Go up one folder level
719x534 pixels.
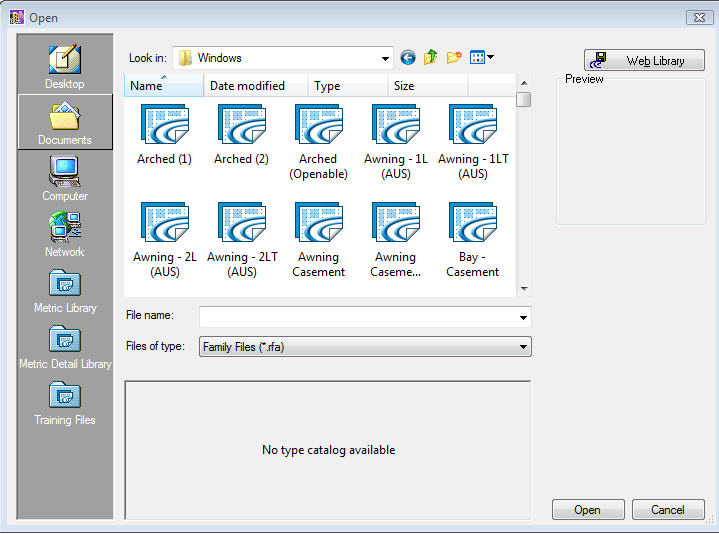pos(431,58)
